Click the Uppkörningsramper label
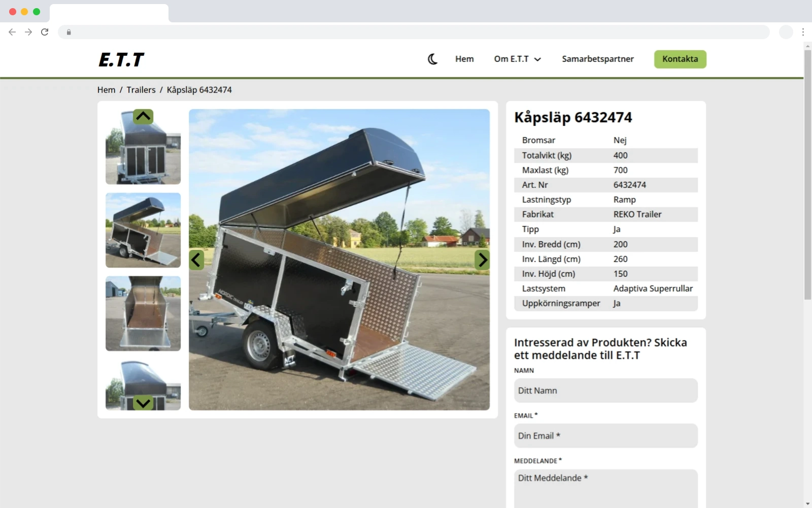This screenshot has height=508, width=812. click(561, 303)
